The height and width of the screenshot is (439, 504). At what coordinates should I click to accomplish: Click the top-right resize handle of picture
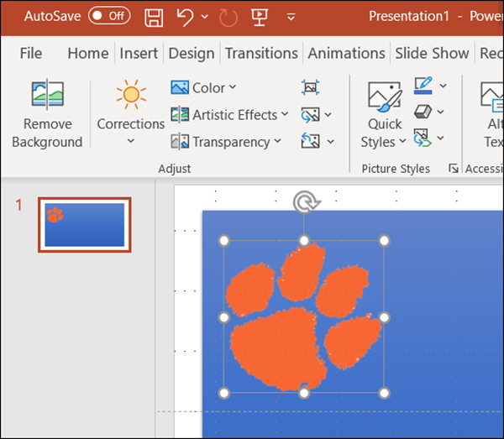point(384,241)
